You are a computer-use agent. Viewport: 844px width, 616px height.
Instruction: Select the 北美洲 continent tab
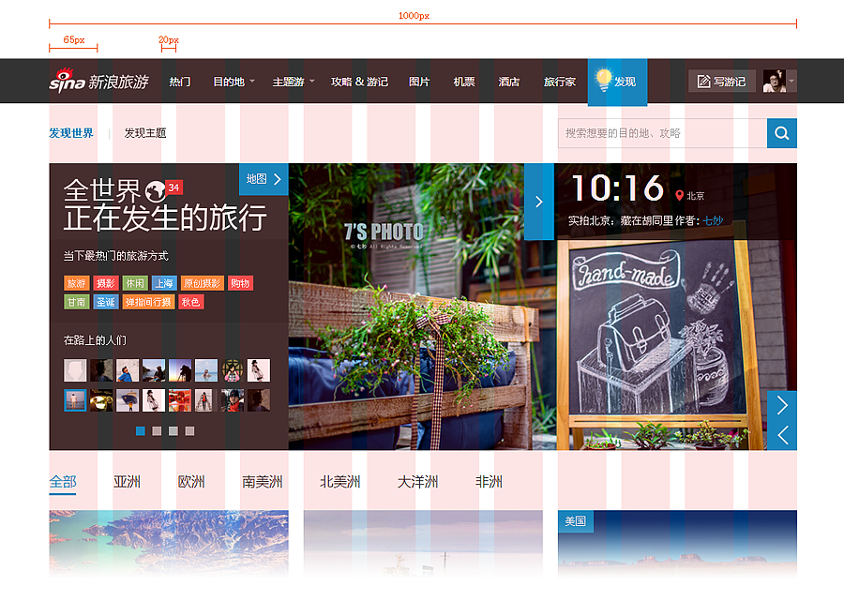(340, 482)
